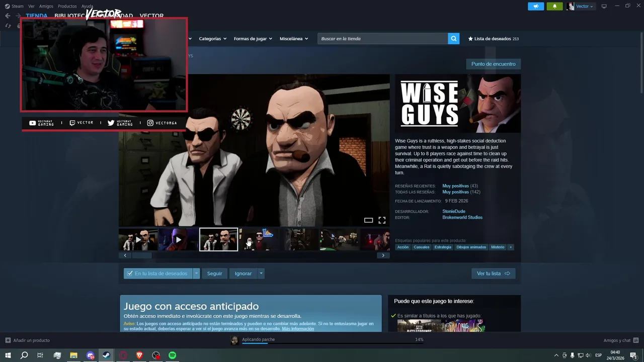The image size is (644, 362).
Task: Click the plus icon beside Añadir un producto
Action: [x=8, y=340]
